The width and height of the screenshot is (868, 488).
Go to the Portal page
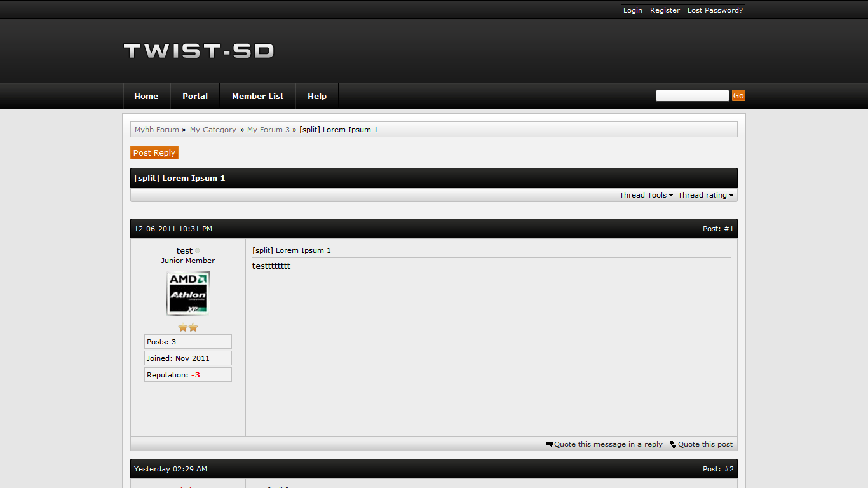tap(195, 97)
